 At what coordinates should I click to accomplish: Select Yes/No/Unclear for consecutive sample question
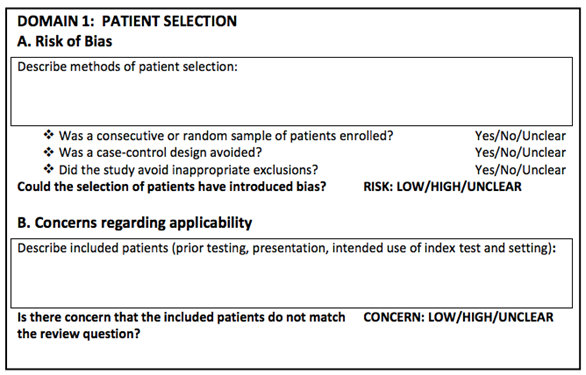tap(520, 136)
